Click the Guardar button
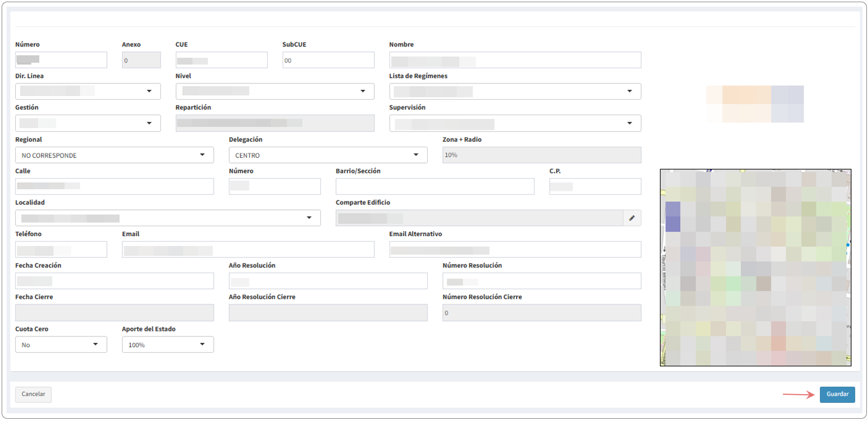This screenshot has height=422, width=868. 837,394
